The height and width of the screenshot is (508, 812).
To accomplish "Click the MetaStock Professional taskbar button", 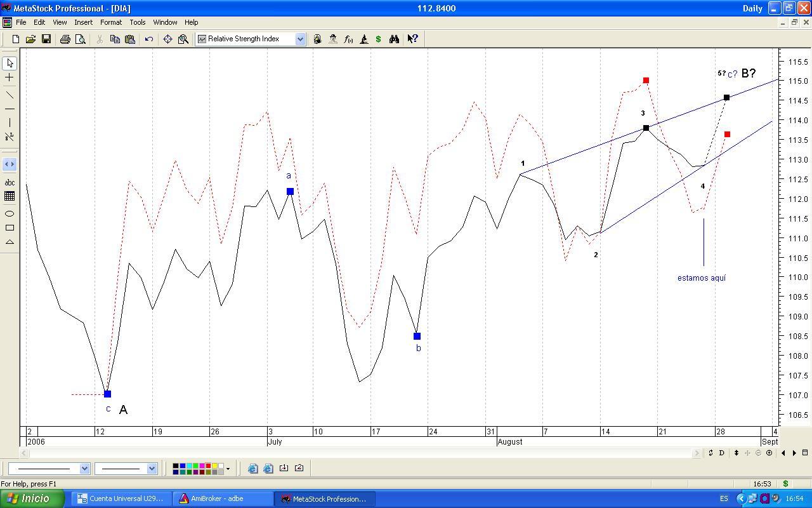I will (324, 498).
